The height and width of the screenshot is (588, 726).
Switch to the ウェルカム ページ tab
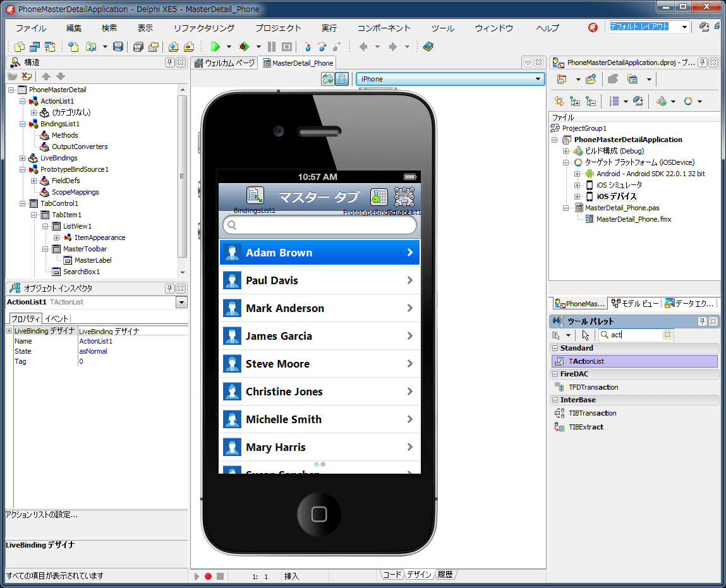[224, 63]
